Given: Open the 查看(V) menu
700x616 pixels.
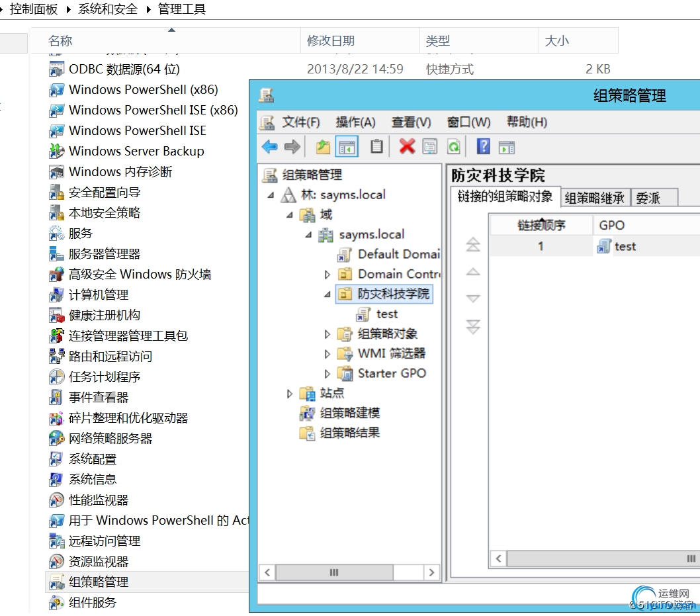Looking at the screenshot, I should [x=411, y=122].
